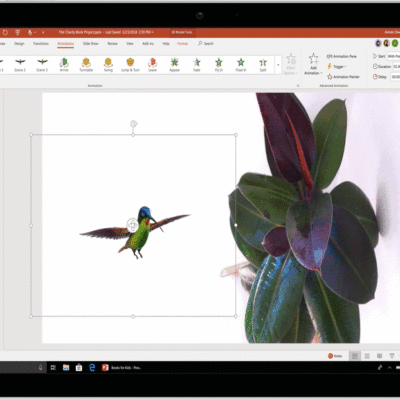Open the View tab
Image resolution: width=400 pixels, height=400 pixels.
(x=130, y=44)
